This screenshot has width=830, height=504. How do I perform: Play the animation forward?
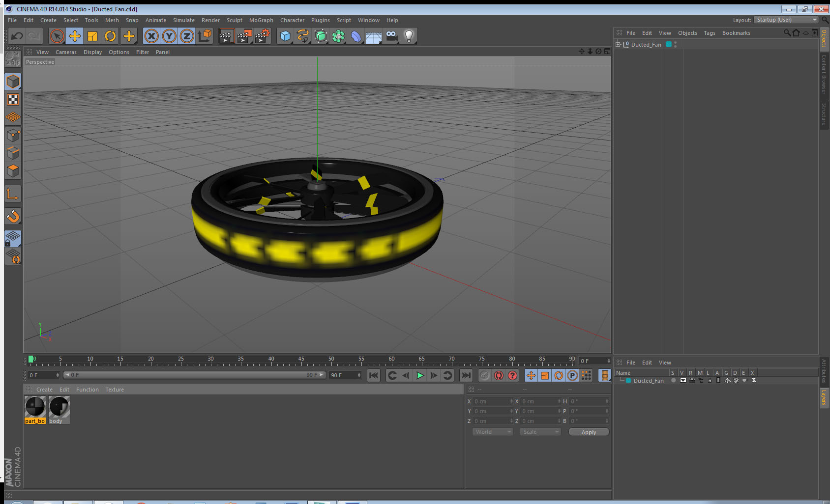click(x=420, y=375)
